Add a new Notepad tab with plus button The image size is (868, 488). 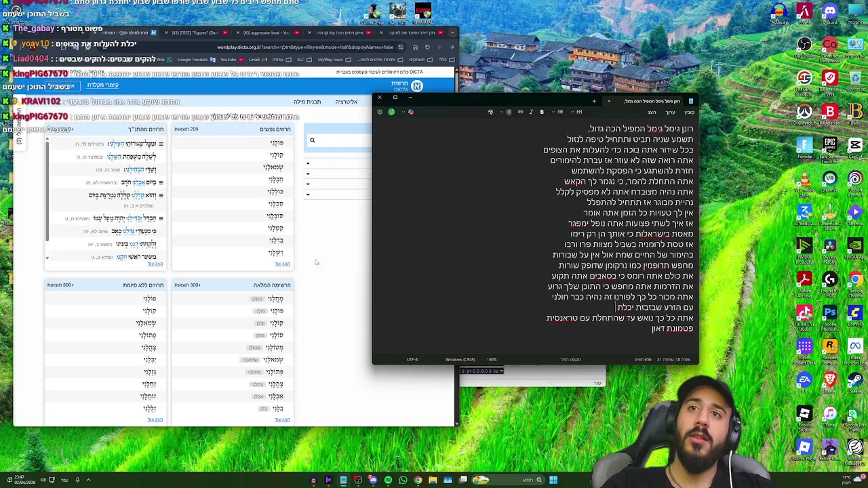coord(594,101)
